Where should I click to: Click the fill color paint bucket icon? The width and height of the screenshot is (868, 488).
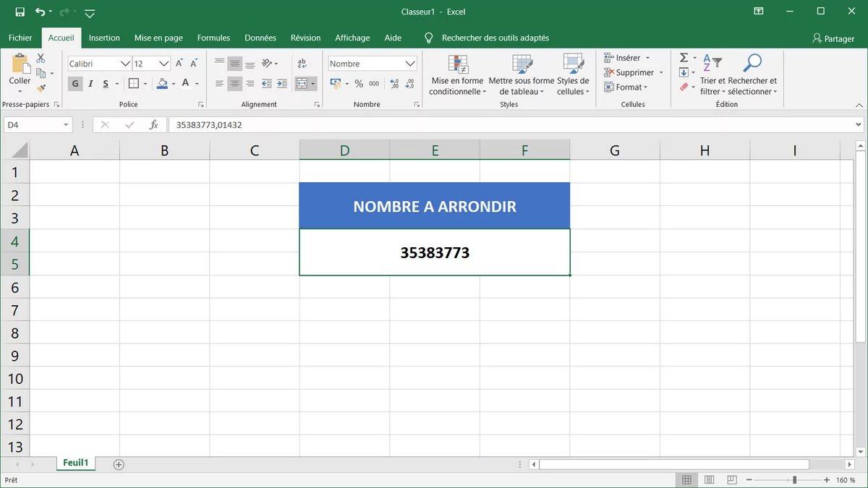pos(162,84)
